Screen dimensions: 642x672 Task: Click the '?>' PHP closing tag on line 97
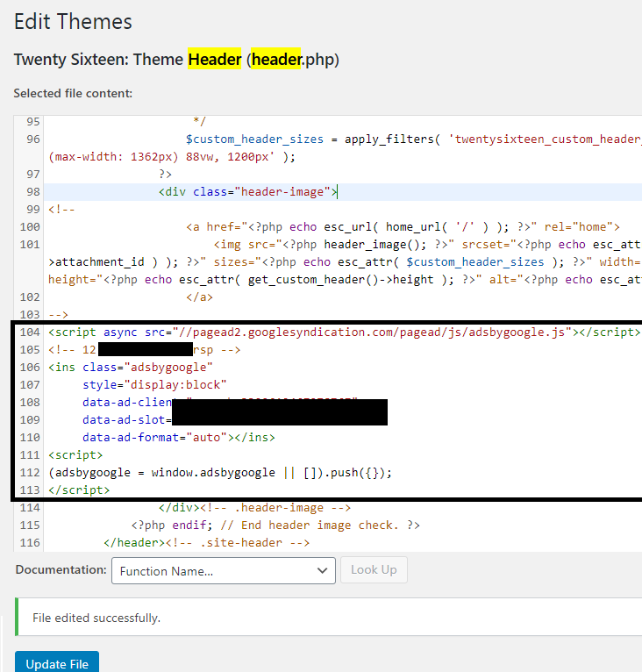tap(165, 175)
